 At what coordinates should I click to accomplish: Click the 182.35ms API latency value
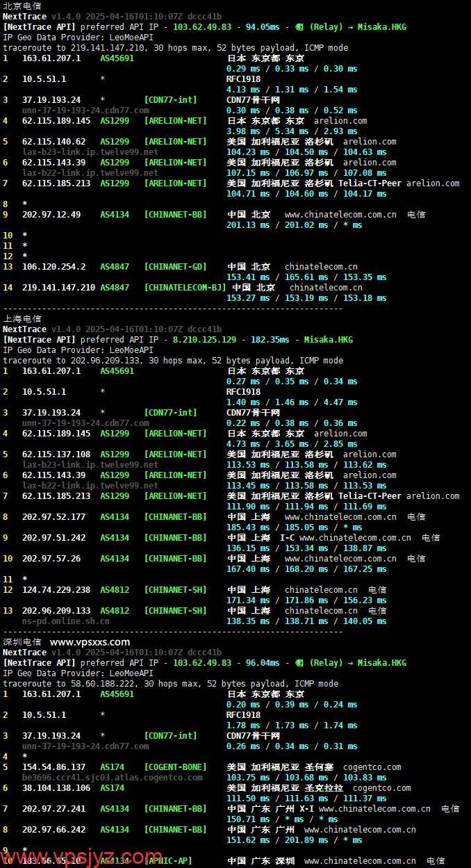coord(270,339)
